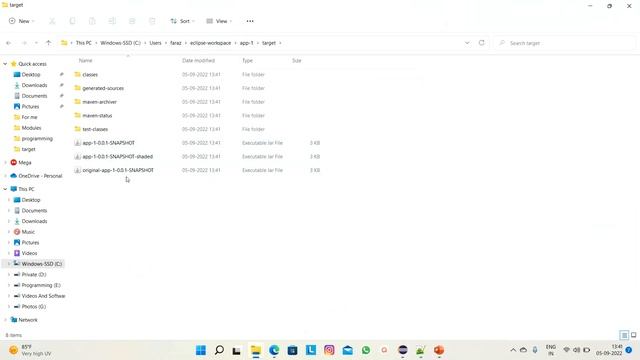
Task: Open Desktop under Quick access
Action: tap(31, 75)
